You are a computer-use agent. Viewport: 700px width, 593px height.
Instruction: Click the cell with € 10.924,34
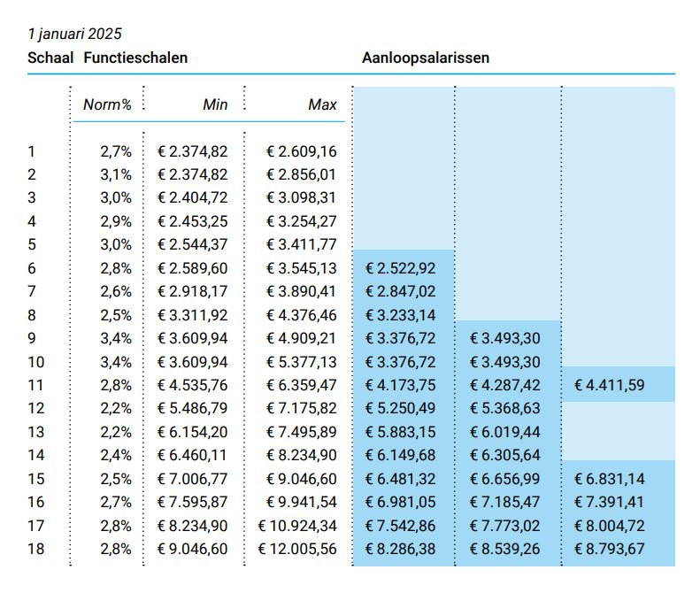(297, 525)
